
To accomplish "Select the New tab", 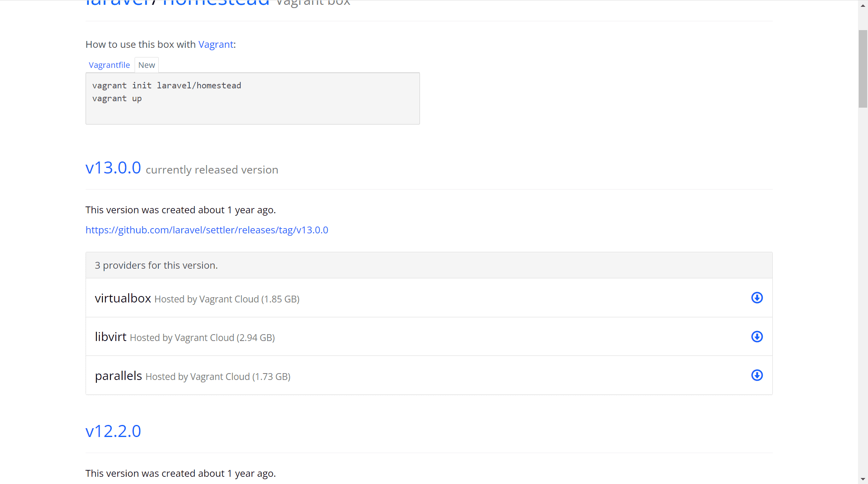I will [147, 65].
